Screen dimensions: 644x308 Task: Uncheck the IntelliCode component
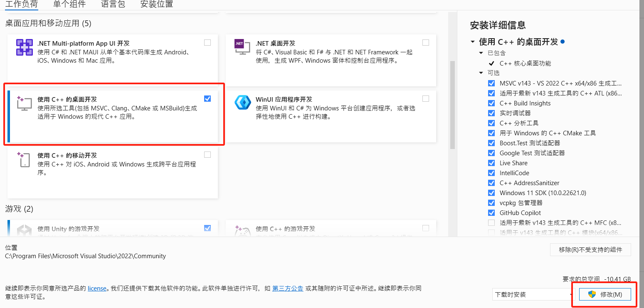point(491,173)
